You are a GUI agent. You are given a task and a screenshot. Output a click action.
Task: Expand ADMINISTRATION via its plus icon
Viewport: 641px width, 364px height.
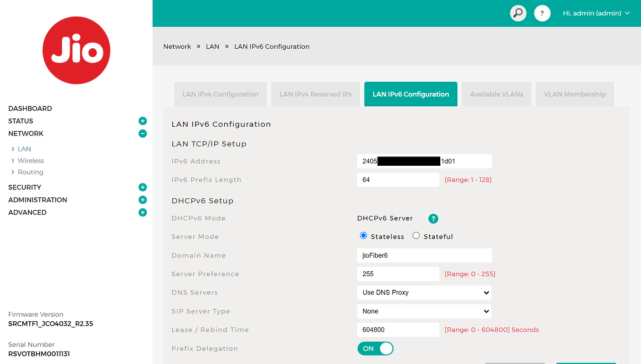coord(143,200)
